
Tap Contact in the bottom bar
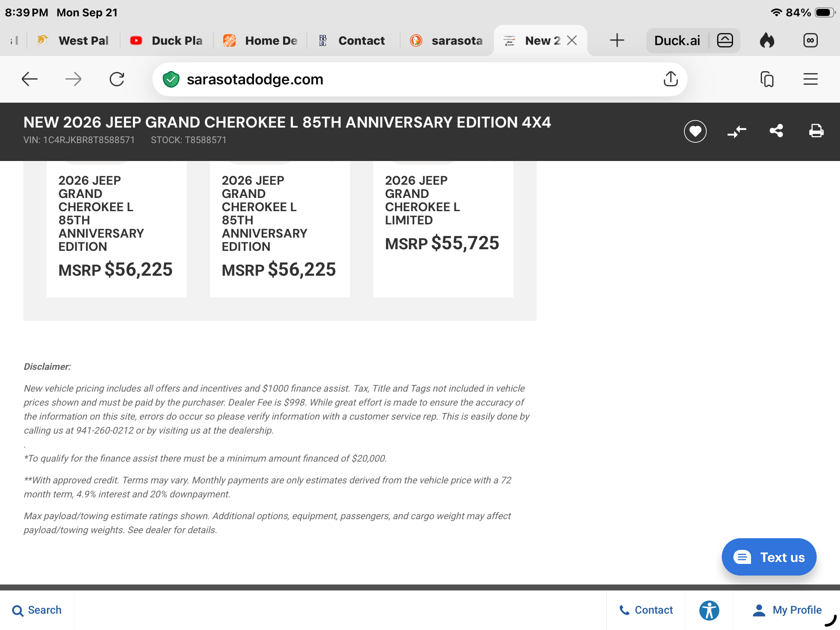(x=646, y=610)
